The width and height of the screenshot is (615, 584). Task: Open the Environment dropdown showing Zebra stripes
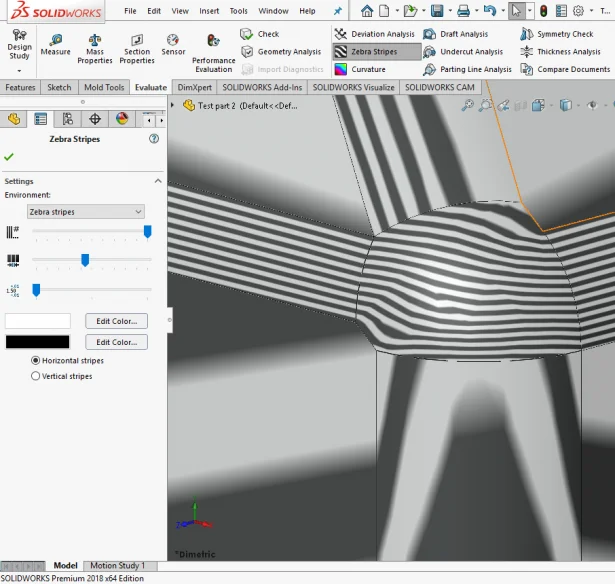tap(85, 212)
